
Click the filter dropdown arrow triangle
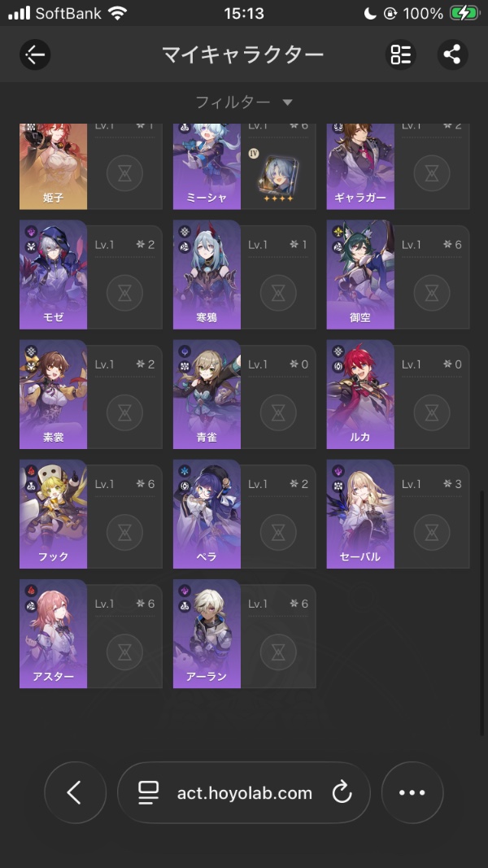287,103
